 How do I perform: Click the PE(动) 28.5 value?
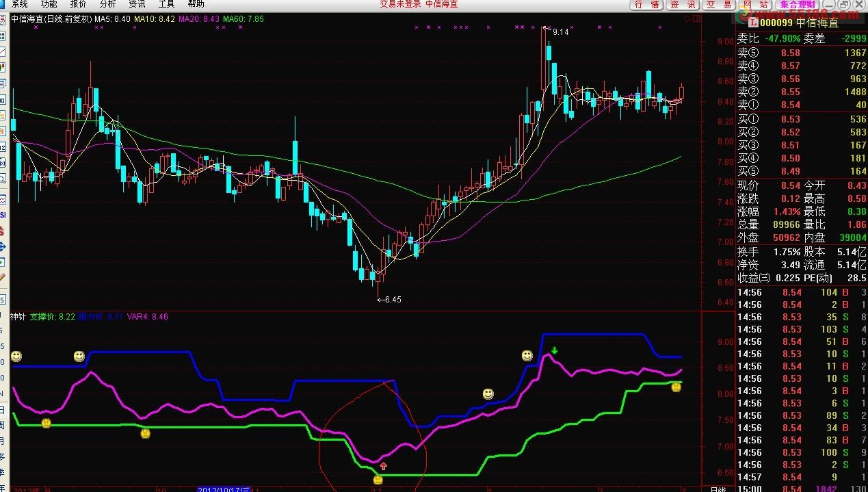856,278
